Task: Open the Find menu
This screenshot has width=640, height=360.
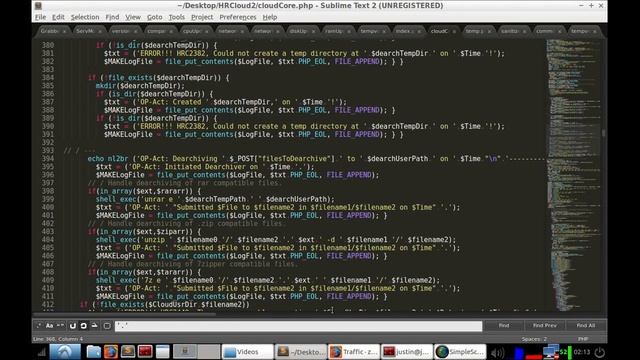Action: click(x=112, y=17)
